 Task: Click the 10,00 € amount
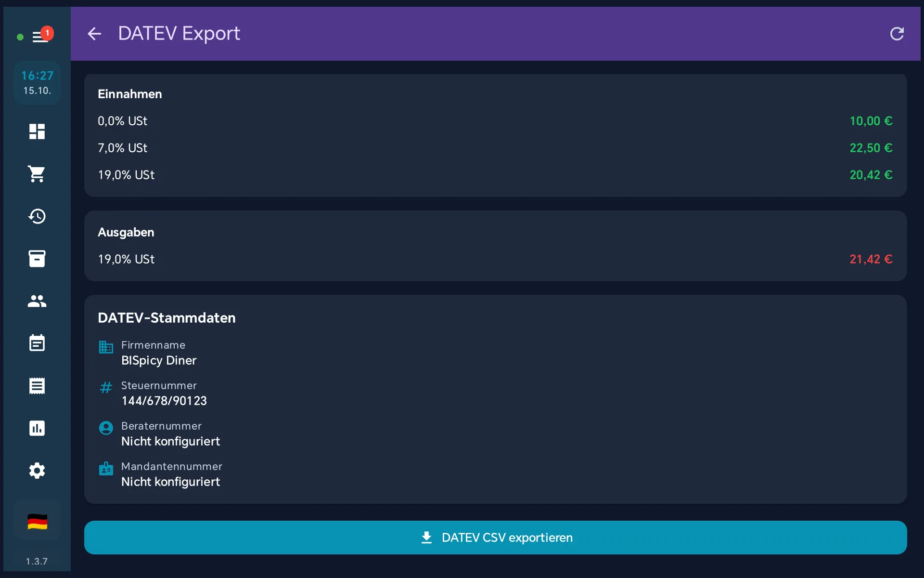871,121
